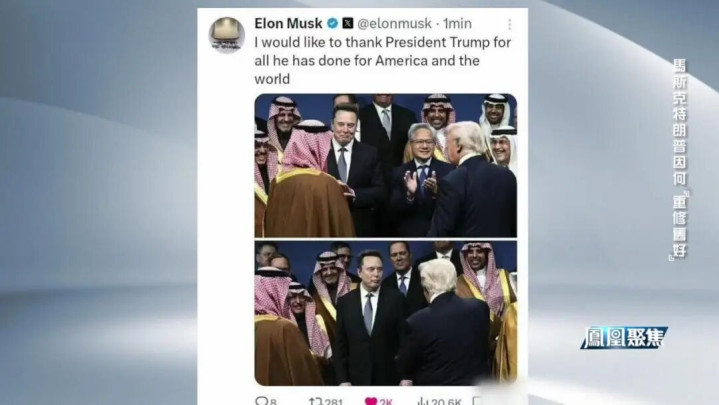719x405 pixels.
Task: Click the bookmark icon at tweet bottom
Action: tap(477, 401)
